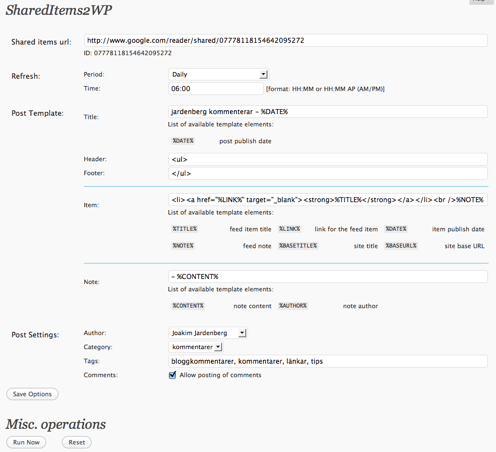Click the 'site title' description
Screen dimensions: 496x452
click(x=366, y=246)
